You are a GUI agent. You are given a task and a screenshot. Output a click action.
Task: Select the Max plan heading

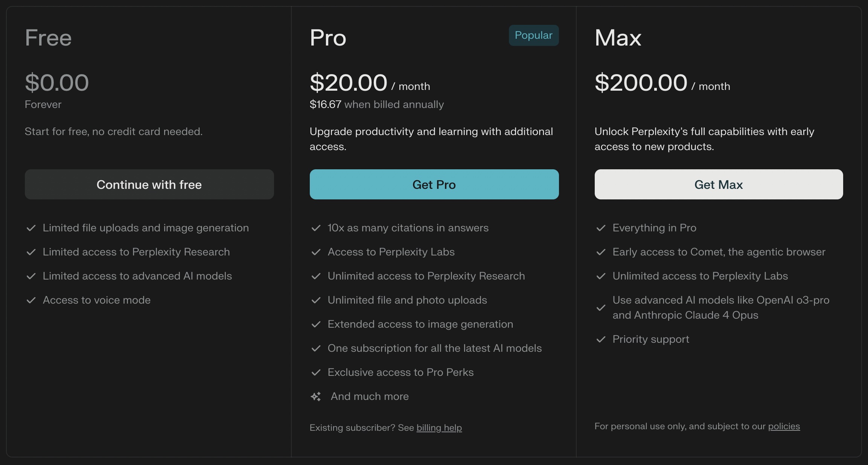coord(618,38)
